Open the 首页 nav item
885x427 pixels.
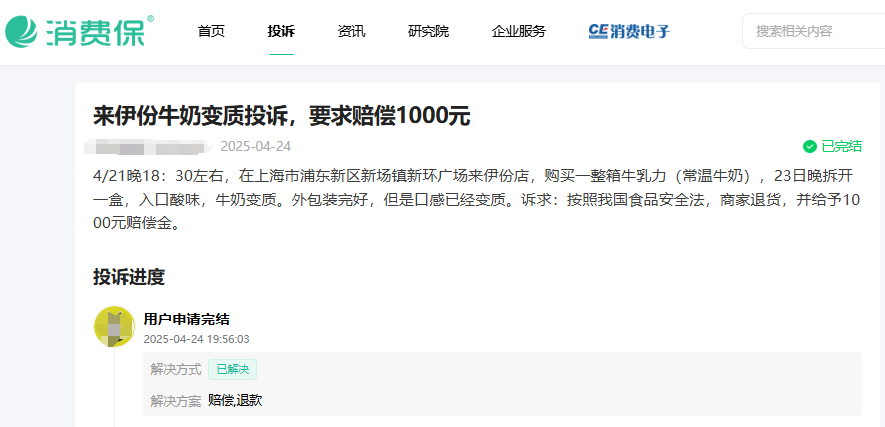pos(211,31)
